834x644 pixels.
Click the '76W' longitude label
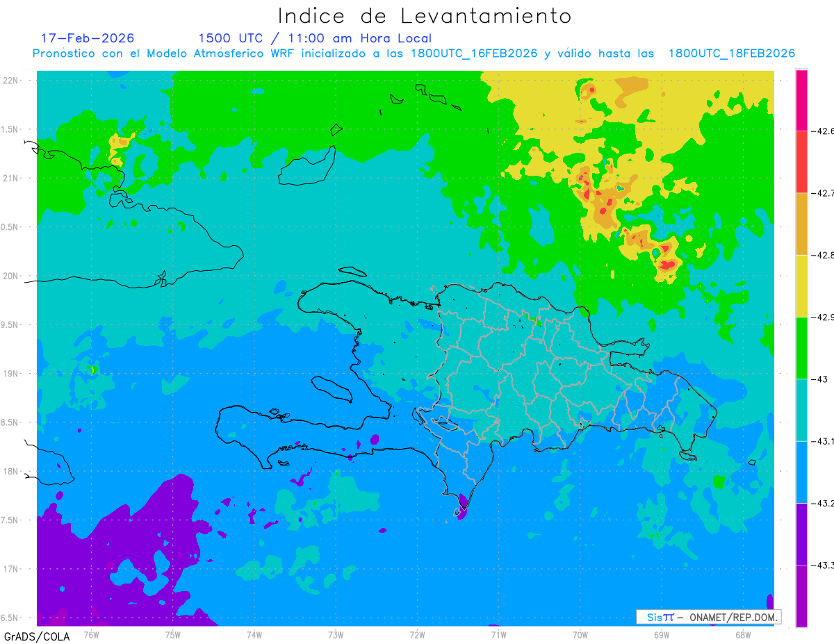(x=91, y=634)
